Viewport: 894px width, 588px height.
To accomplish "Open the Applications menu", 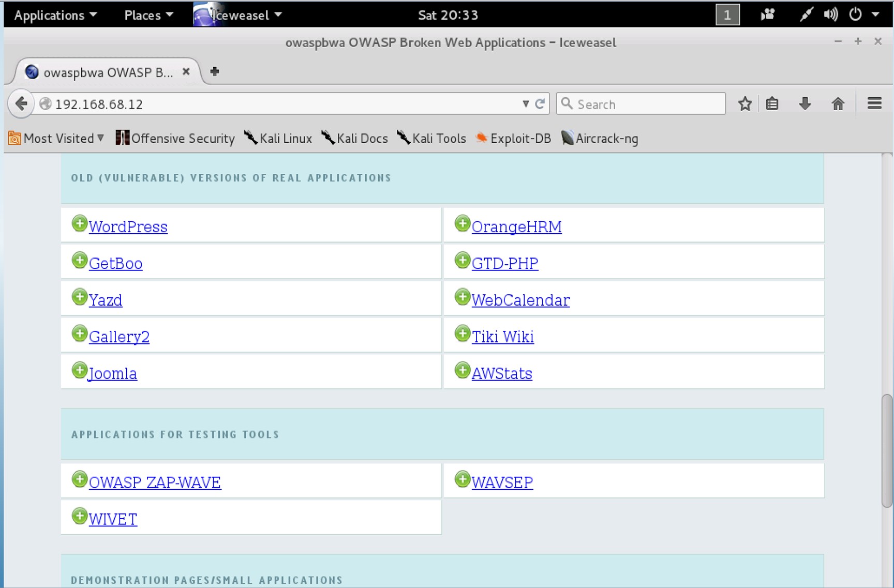I will click(x=55, y=15).
